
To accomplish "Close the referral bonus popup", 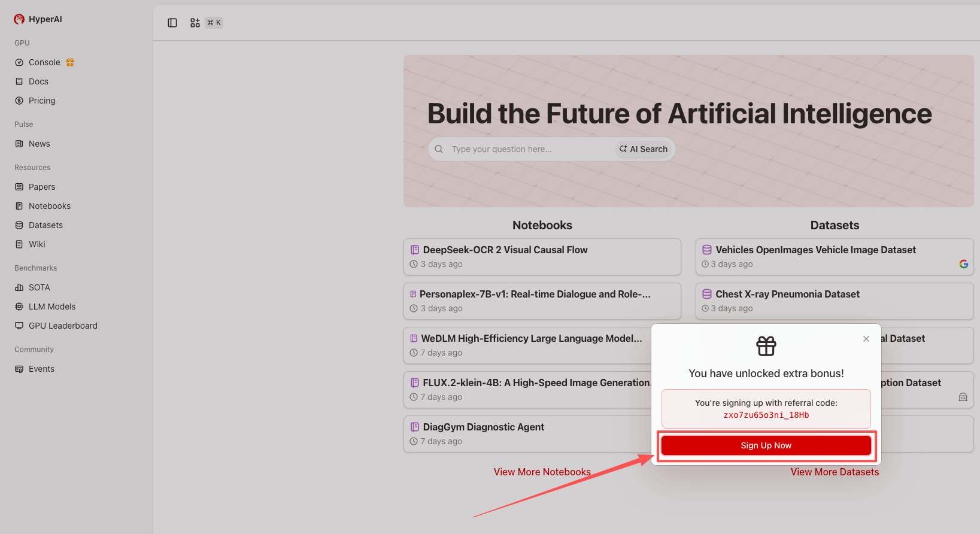I will click(x=866, y=339).
